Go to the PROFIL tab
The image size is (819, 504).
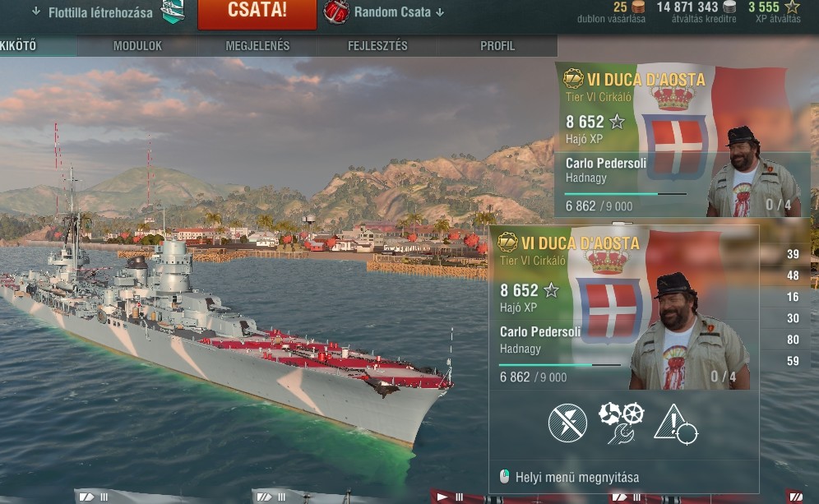click(x=497, y=46)
